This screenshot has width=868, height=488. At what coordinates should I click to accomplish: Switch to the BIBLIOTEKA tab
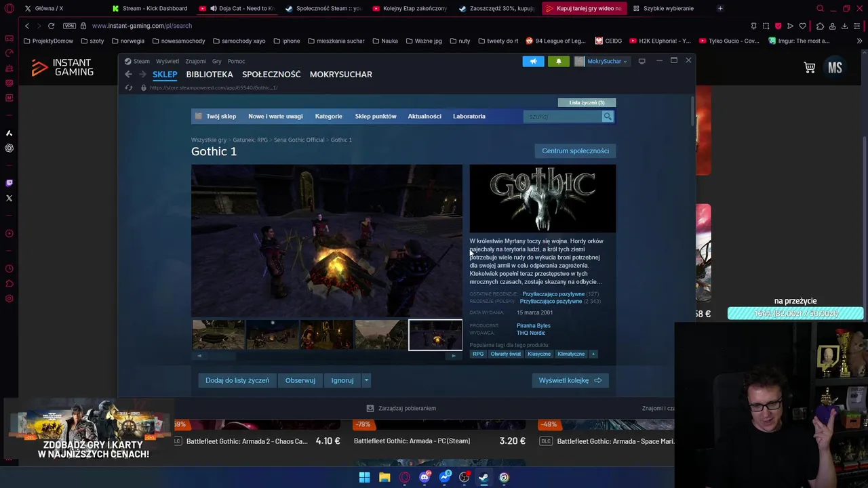click(209, 75)
